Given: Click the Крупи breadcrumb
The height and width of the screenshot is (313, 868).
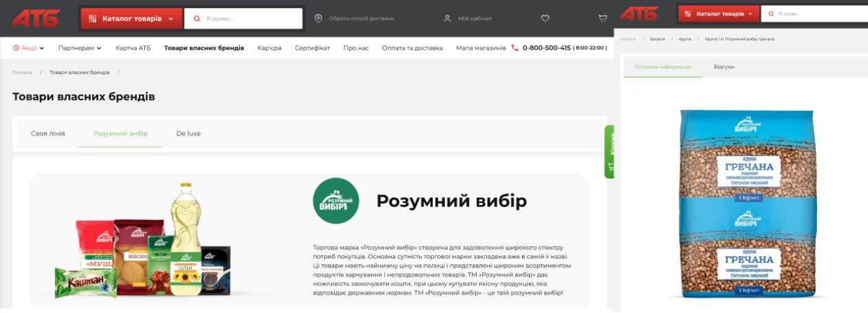Looking at the screenshot, I should pyautogui.click(x=684, y=39).
